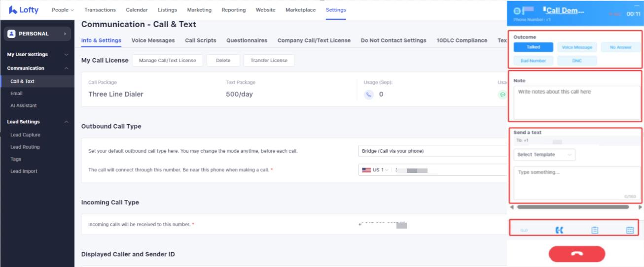
Task: Click the circular contact badge in call header
Action: (x=517, y=11)
